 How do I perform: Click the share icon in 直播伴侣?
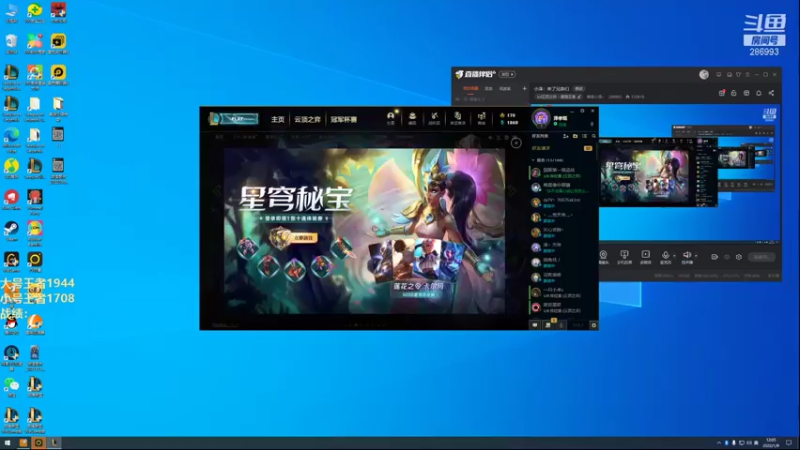[x=771, y=93]
